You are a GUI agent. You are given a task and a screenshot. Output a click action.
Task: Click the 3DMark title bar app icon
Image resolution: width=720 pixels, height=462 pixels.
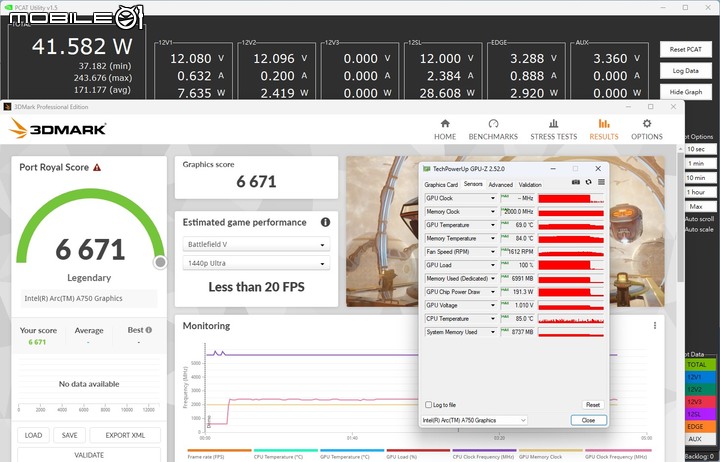(x=7, y=107)
